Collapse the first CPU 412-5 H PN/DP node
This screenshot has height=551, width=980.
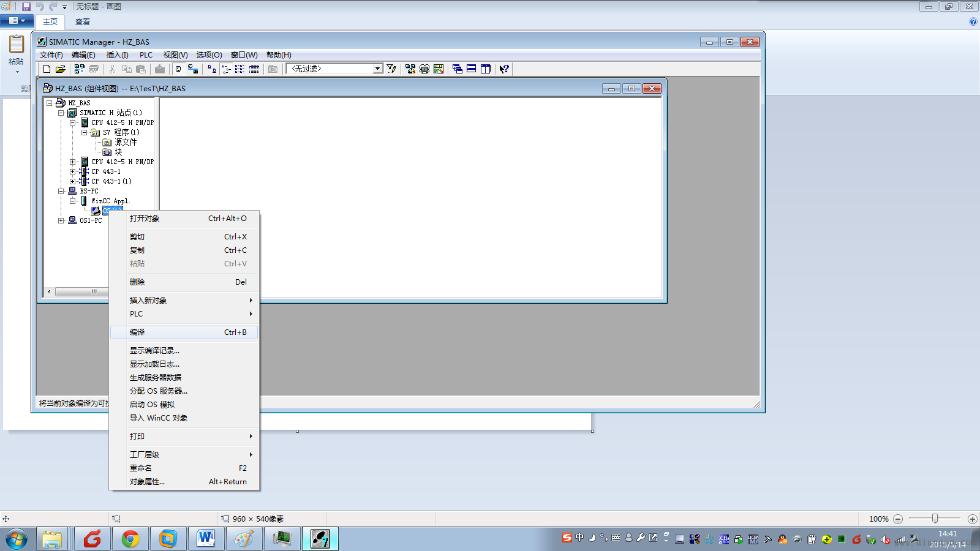(x=73, y=123)
